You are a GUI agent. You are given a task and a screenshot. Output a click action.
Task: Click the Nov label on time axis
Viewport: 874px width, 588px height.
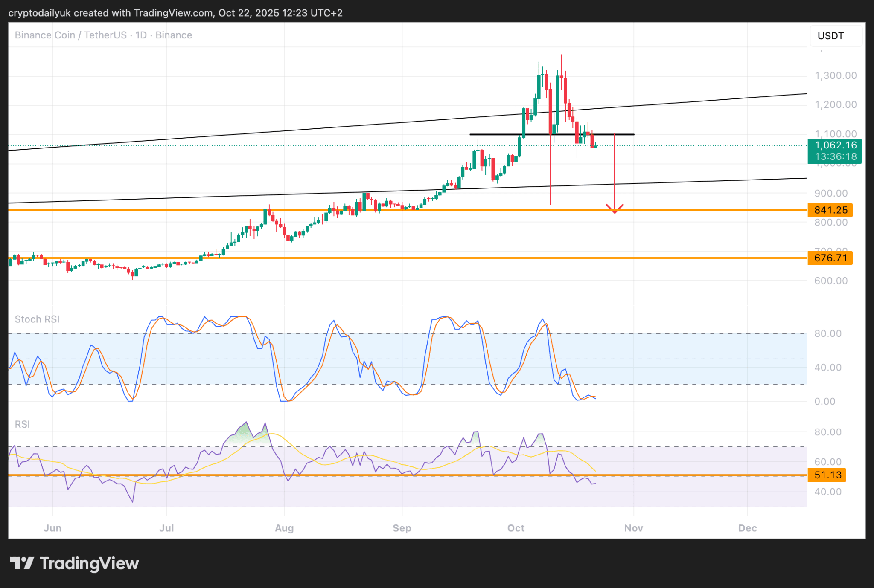point(633,528)
